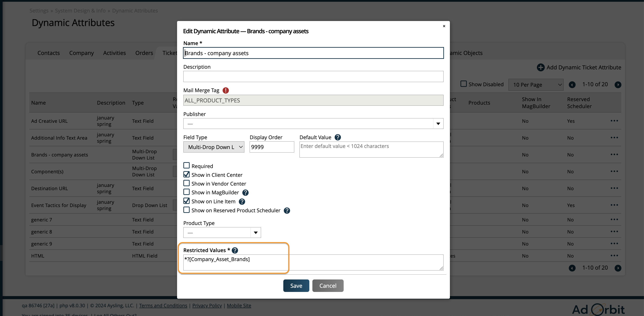Open the Publisher dropdown

click(x=438, y=124)
